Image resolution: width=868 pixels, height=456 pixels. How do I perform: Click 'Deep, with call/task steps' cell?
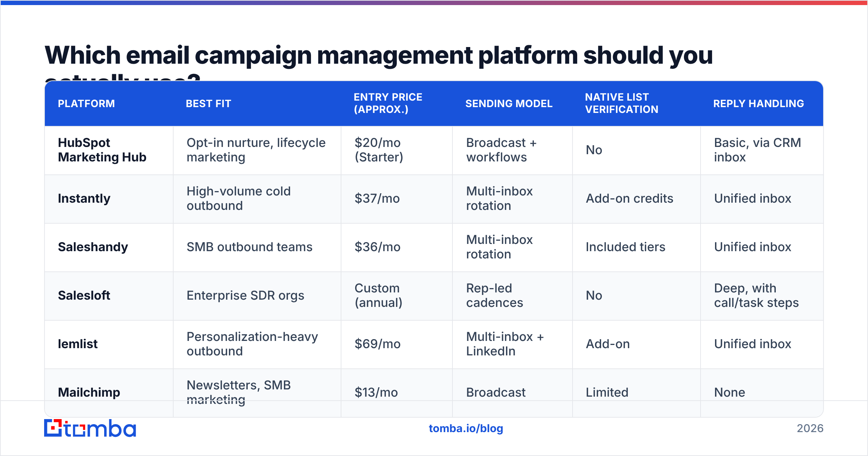point(762,296)
